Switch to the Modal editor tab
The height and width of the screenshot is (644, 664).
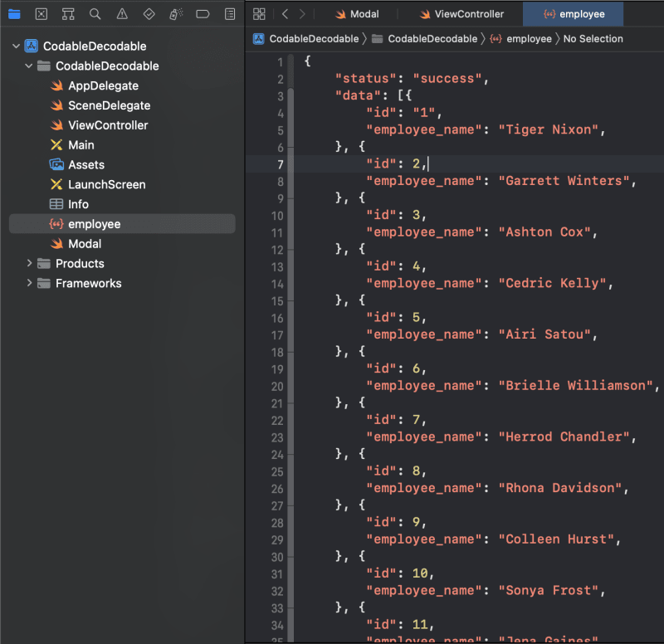click(357, 14)
